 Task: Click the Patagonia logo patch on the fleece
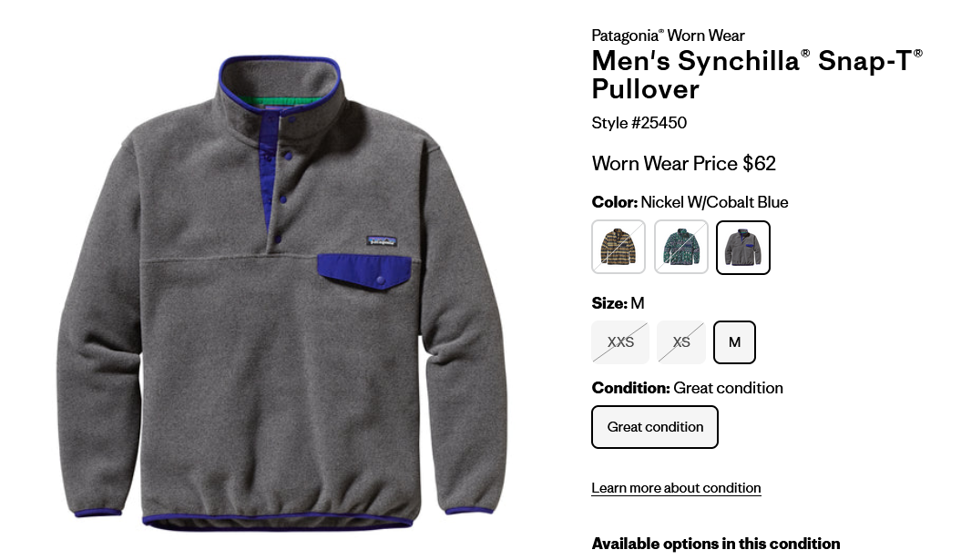[382, 240]
